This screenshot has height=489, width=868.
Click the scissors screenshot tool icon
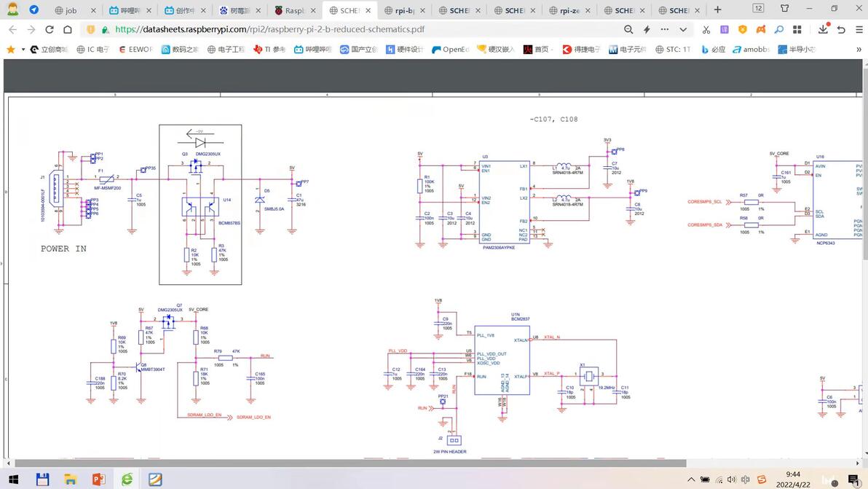706,30
